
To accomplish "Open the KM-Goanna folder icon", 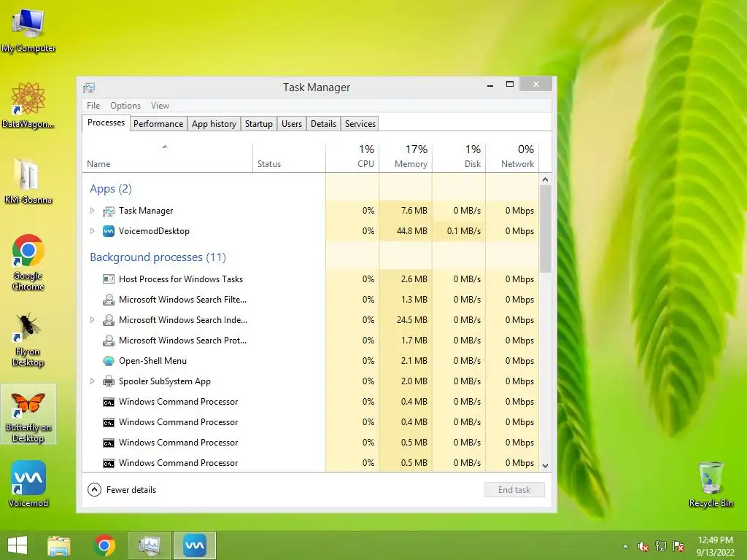I will coord(28,181).
